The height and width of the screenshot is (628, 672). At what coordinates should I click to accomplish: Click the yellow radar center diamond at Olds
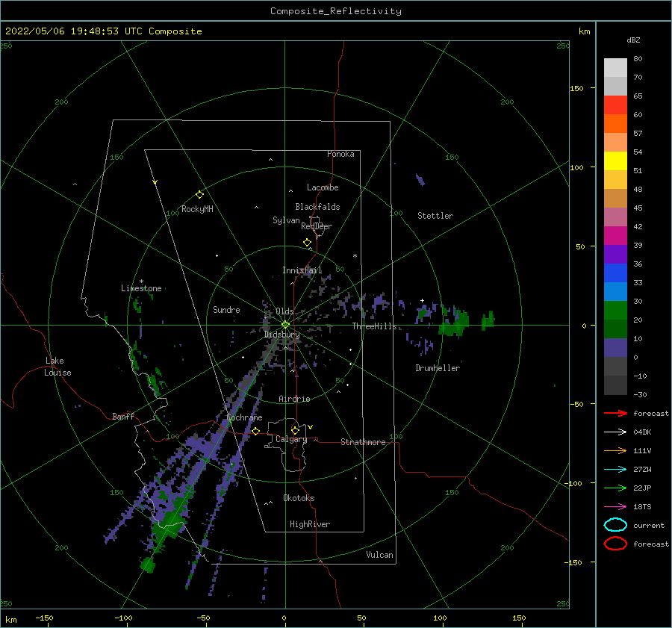pos(285,325)
